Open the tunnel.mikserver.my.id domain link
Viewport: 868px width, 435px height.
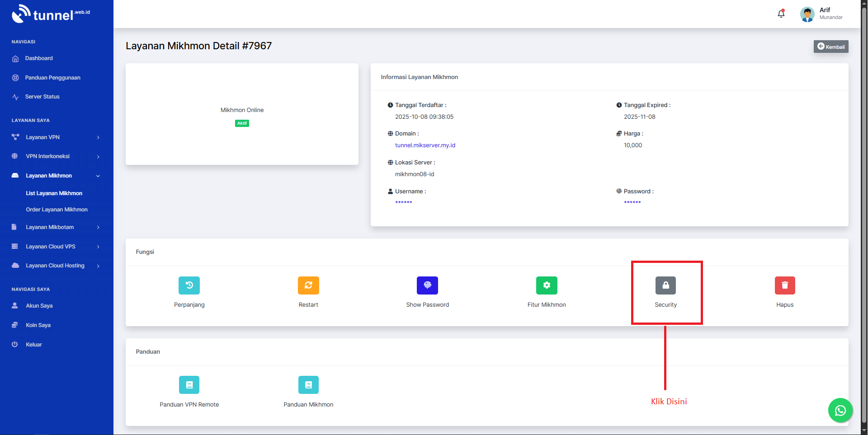425,145
